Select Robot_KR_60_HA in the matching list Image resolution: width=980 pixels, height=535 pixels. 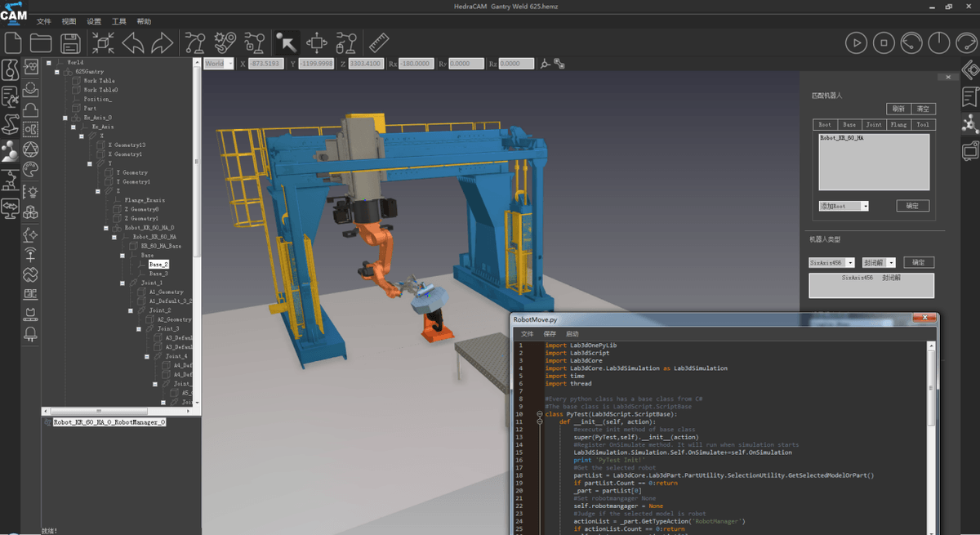(x=842, y=138)
